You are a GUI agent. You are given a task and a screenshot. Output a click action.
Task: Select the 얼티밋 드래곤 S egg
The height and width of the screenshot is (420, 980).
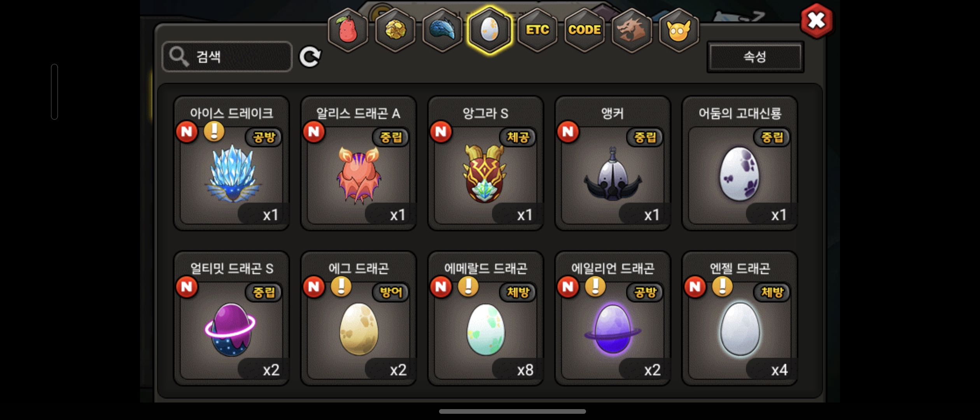point(231,318)
